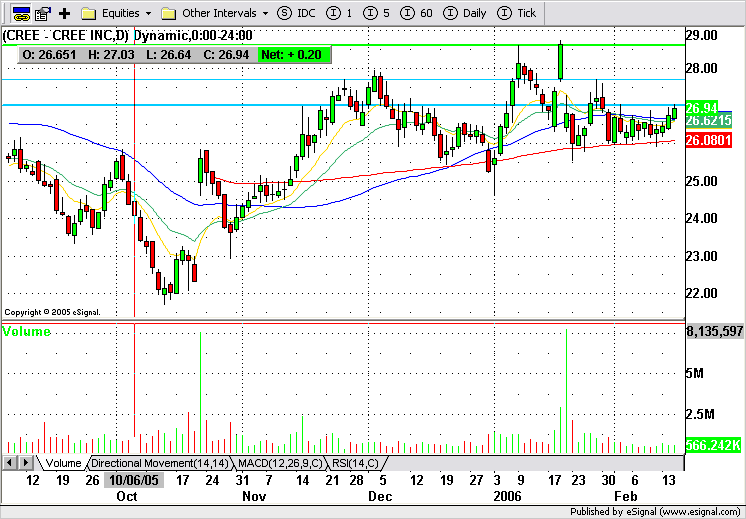
Task: Switch to the 60-minute interval
Action: pos(417,13)
